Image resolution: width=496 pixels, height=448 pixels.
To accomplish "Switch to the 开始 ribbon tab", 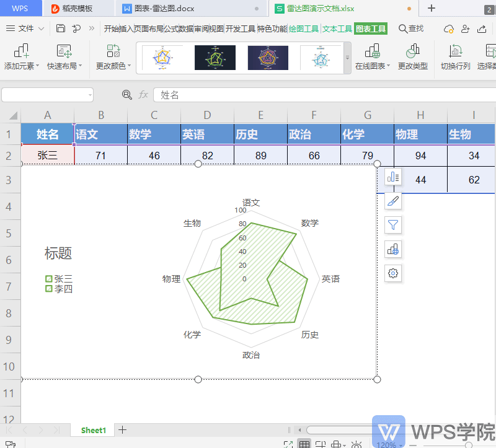I will (111, 29).
